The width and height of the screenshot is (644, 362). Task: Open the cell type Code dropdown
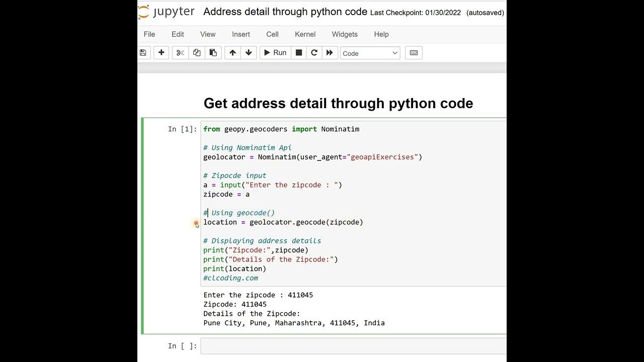pos(370,53)
